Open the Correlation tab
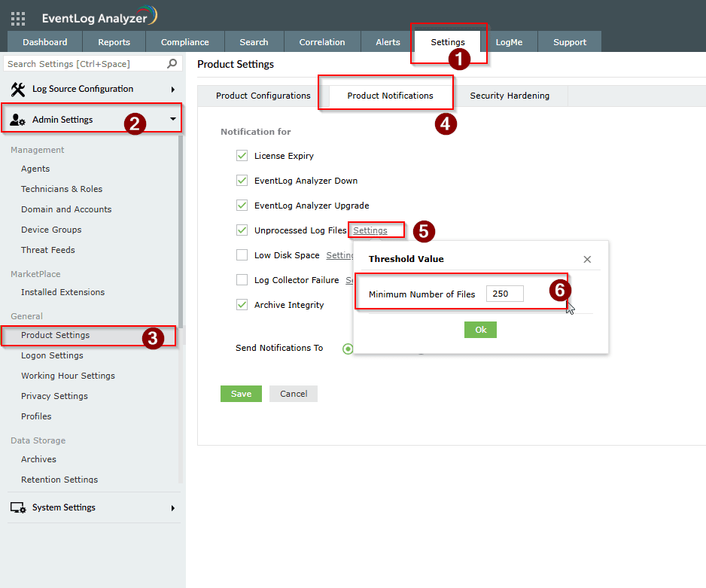706x588 pixels. click(x=322, y=42)
